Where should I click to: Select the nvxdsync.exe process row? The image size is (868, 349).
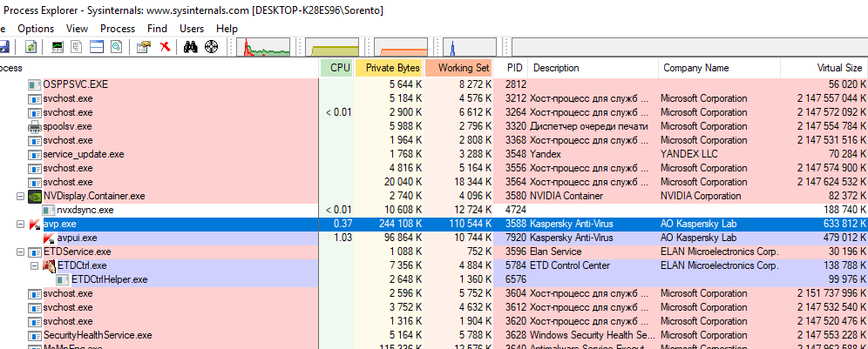[434, 210]
